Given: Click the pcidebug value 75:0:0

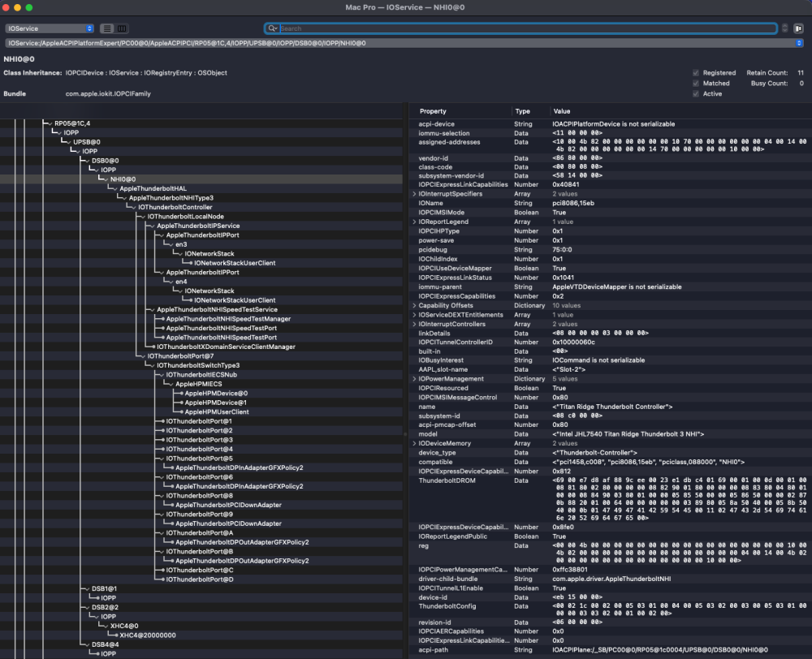Looking at the screenshot, I should coord(563,250).
